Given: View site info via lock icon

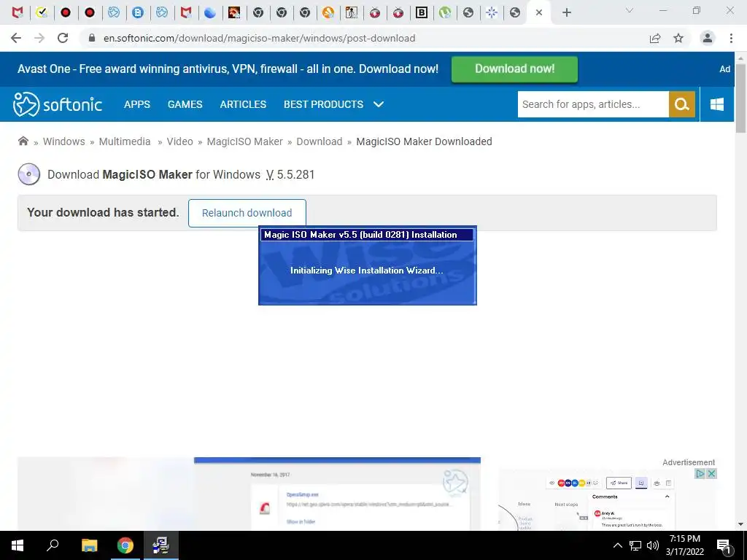Looking at the screenshot, I should click(x=92, y=38).
